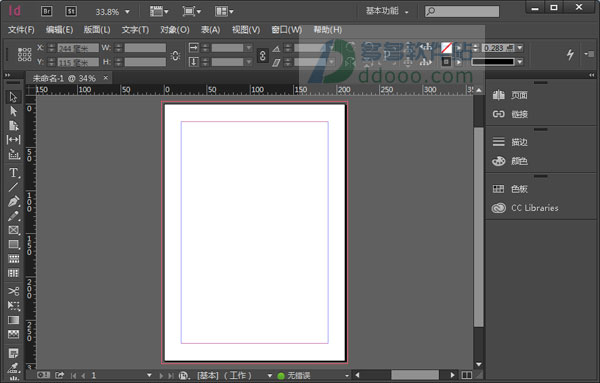This screenshot has width=600, height=383.
Task: Open the Color panel
Action: point(510,161)
